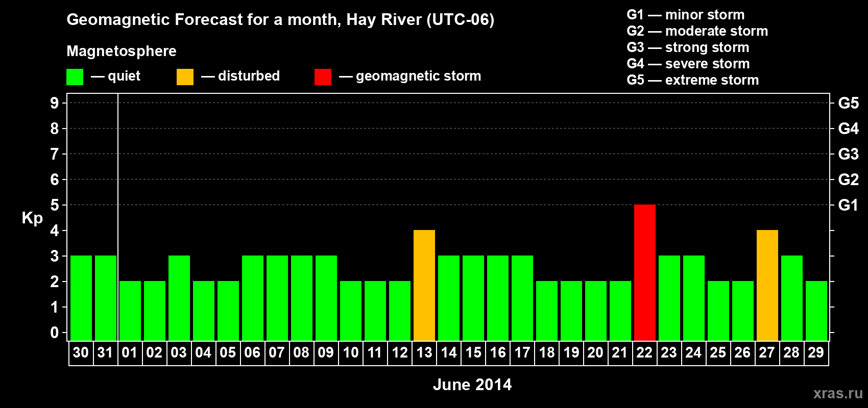Click the date label 20 on the axis
The height and width of the screenshot is (408, 868).
(596, 352)
